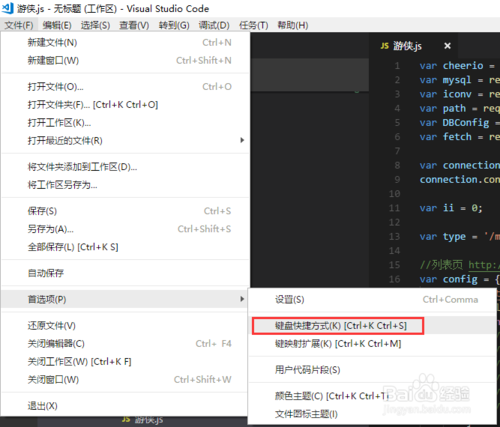Choose 将工作区另存为... entry
This screenshot has width=500, height=427.
tap(125, 185)
